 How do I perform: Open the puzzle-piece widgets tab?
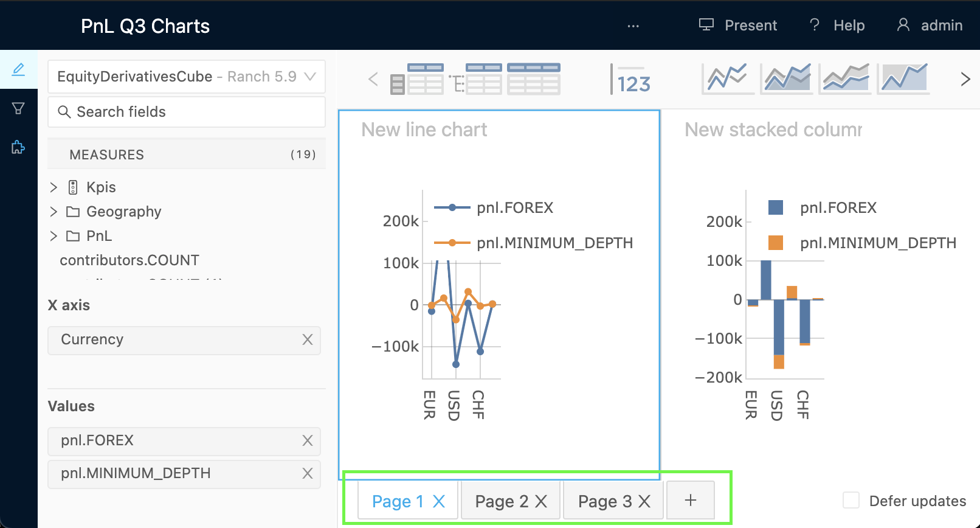click(x=18, y=147)
